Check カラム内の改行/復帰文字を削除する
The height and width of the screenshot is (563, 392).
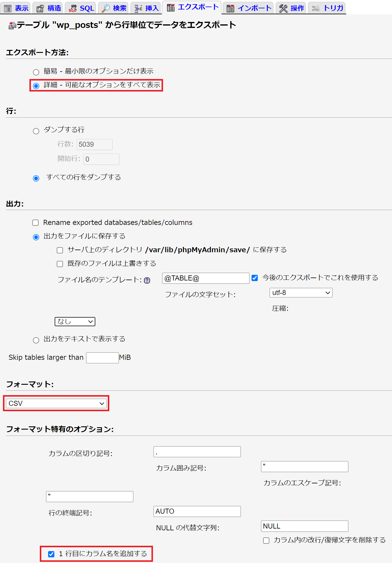(x=266, y=540)
